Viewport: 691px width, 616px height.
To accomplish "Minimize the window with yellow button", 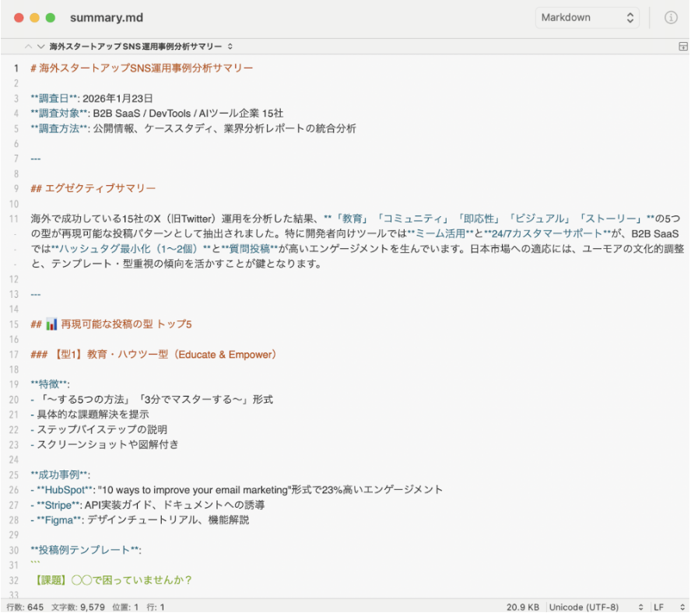I will pyautogui.click(x=34, y=18).
